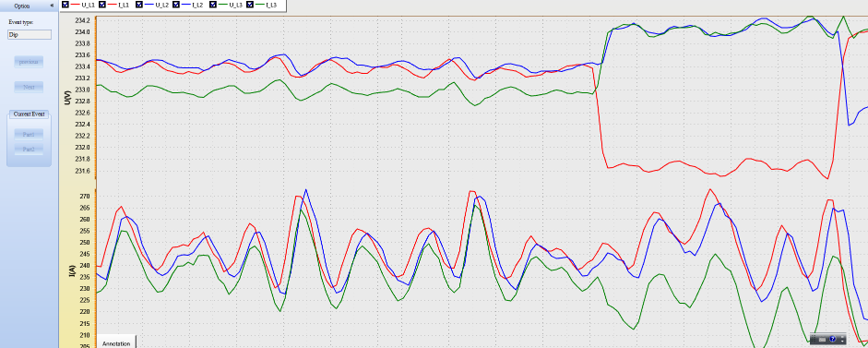The width and height of the screenshot is (868, 348).
Task: Uncheck the U_L1 voltage trace checkbox
Action: pos(65,5)
